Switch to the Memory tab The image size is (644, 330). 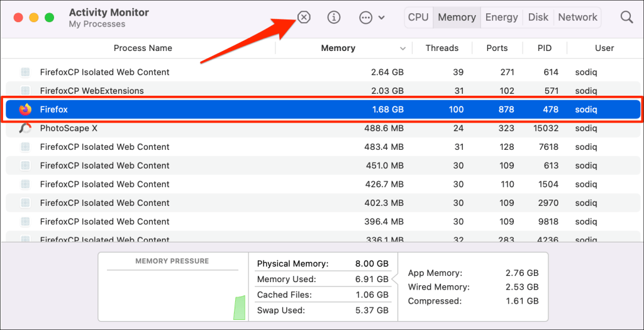pos(457,17)
